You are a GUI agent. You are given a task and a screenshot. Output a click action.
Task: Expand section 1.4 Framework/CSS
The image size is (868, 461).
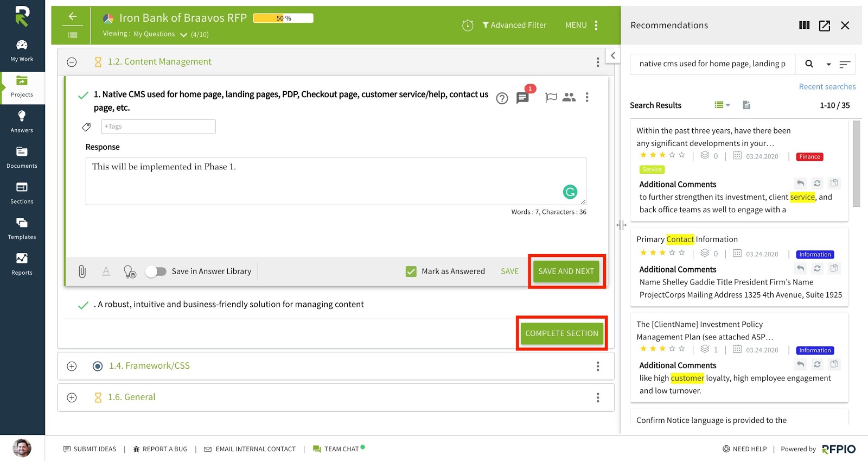click(72, 366)
